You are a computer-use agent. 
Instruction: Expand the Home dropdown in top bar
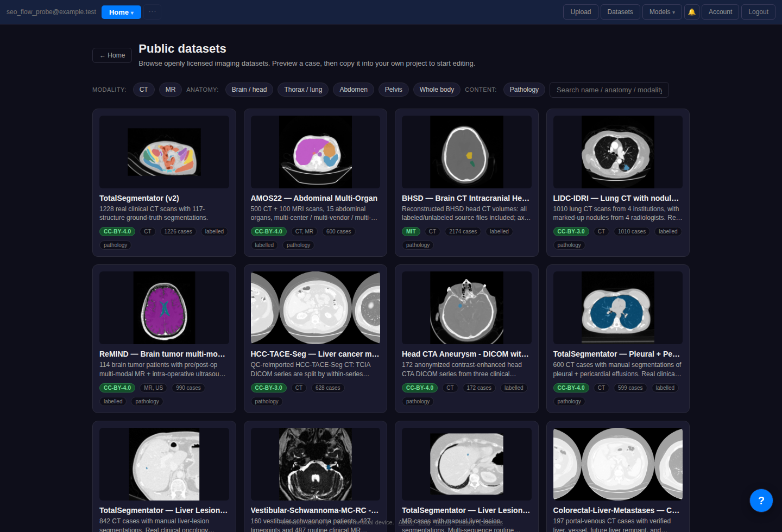click(x=121, y=12)
